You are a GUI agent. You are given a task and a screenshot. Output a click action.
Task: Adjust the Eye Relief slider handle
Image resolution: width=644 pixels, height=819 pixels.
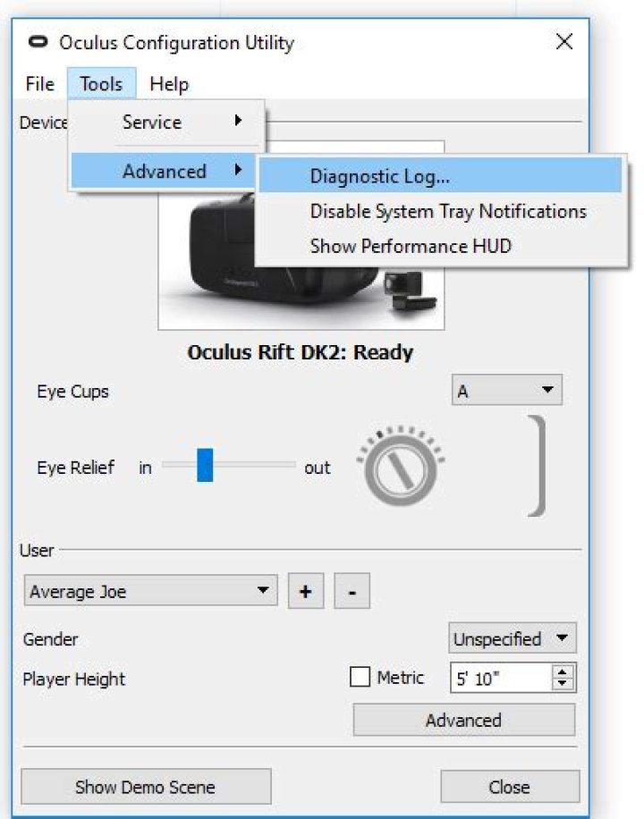[205, 465]
